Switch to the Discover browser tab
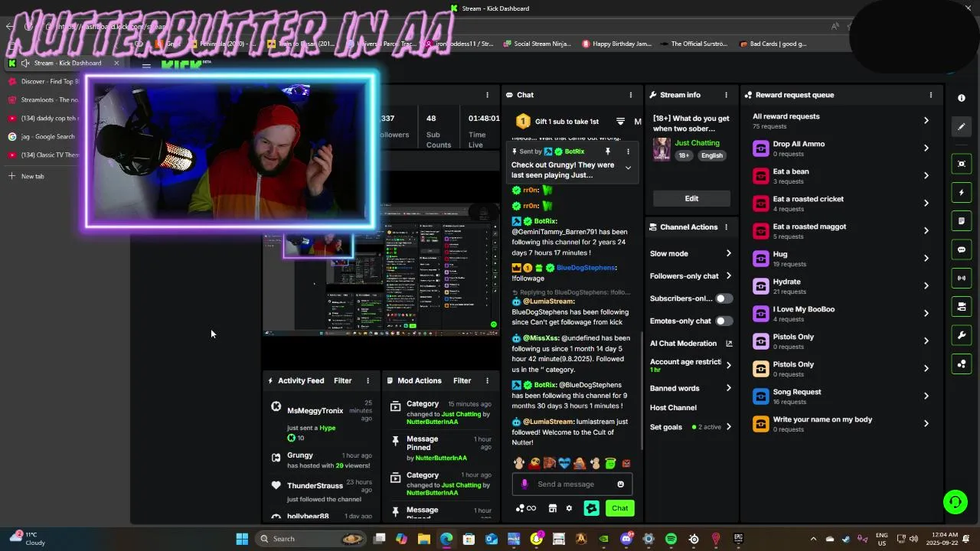The height and width of the screenshot is (551, 980). pos(44,81)
